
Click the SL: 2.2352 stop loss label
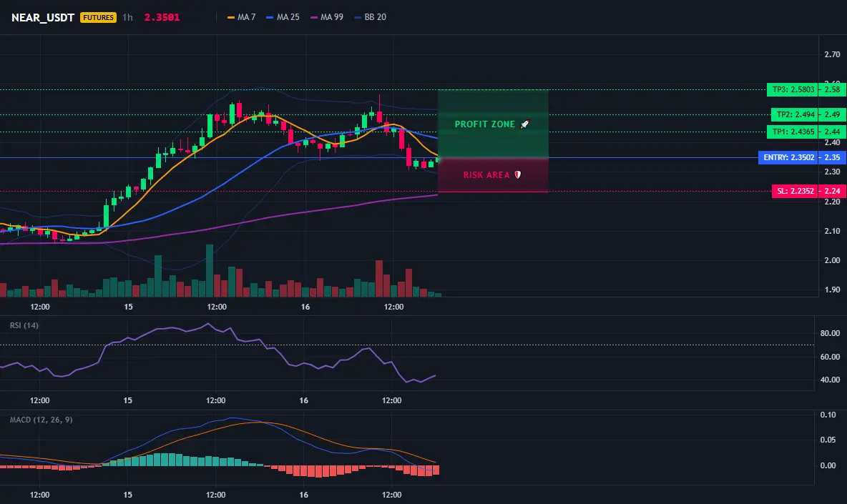[x=795, y=191]
